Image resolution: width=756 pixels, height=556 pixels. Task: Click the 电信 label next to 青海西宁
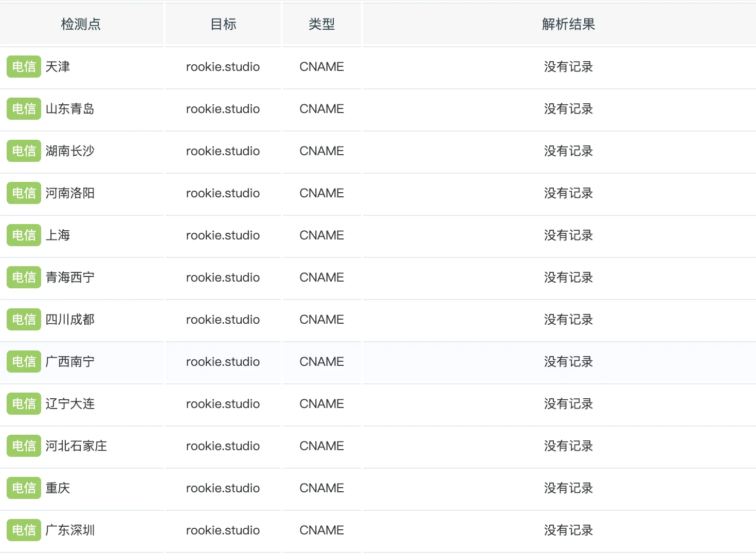tap(24, 277)
